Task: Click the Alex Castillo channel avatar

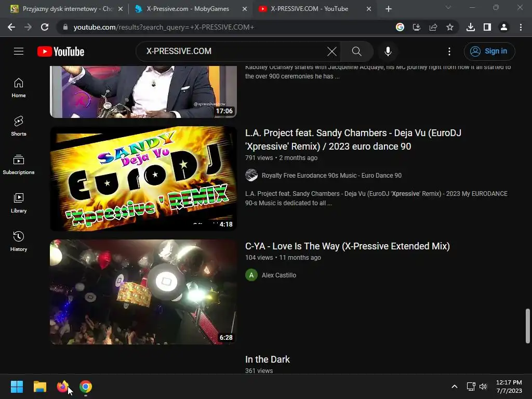Action: [x=251, y=275]
